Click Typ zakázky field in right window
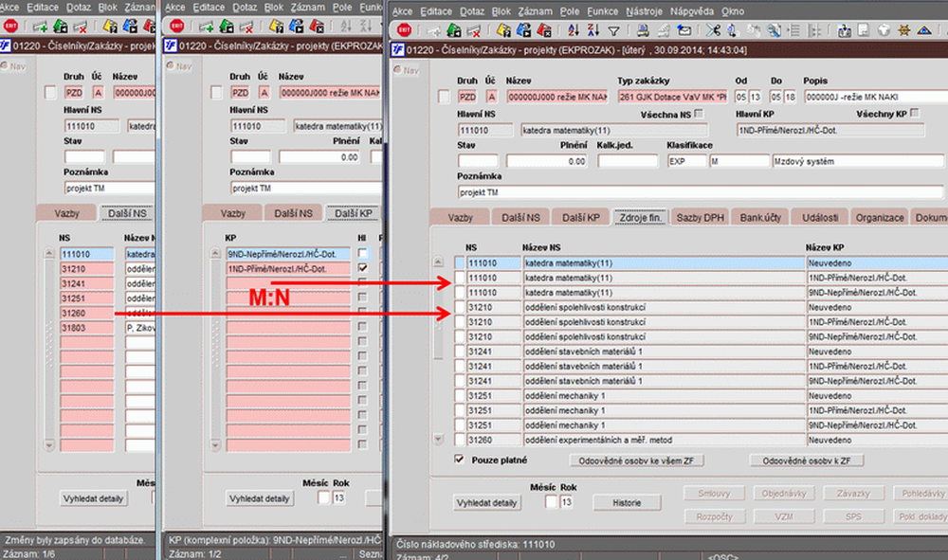Screen dimensions: 948x560 tap(672, 97)
